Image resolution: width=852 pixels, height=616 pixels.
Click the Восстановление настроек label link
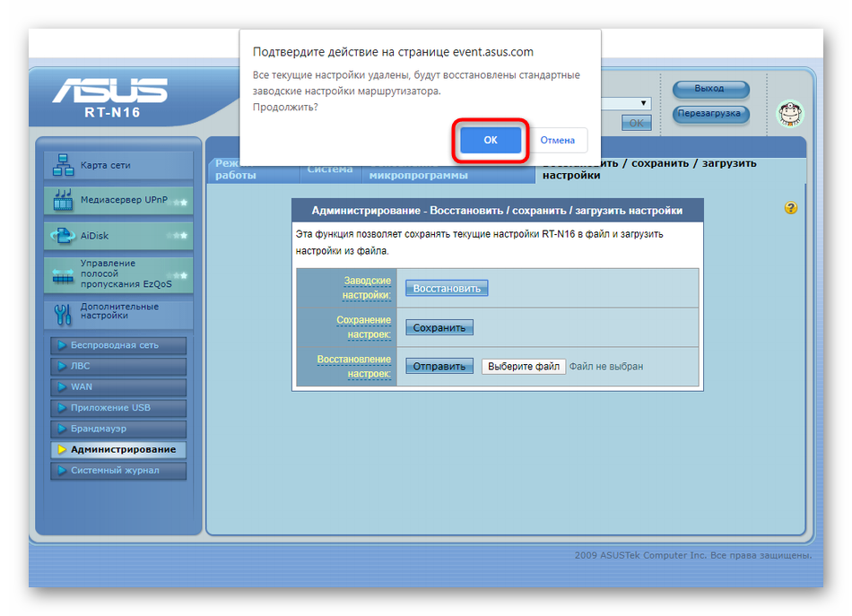[354, 366]
